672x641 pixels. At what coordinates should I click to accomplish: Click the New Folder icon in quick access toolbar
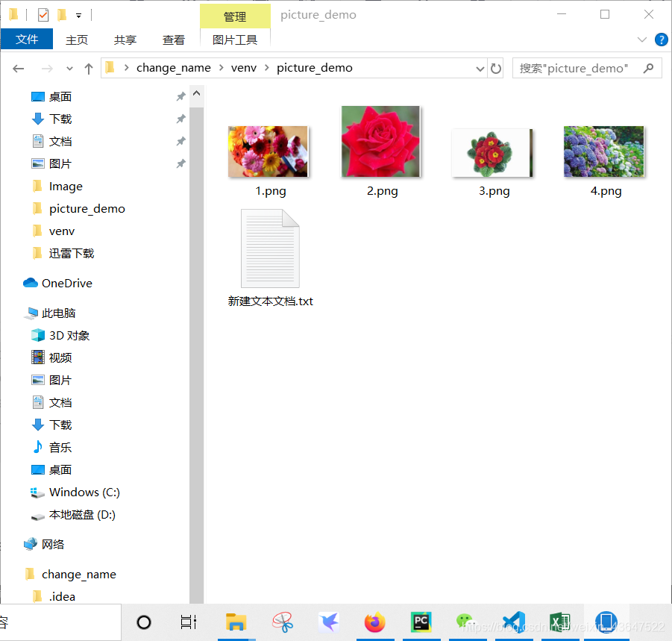[x=62, y=16]
